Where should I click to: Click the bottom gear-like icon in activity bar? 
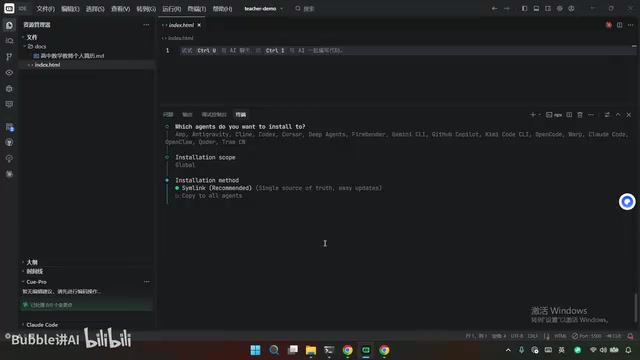coord(9,174)
